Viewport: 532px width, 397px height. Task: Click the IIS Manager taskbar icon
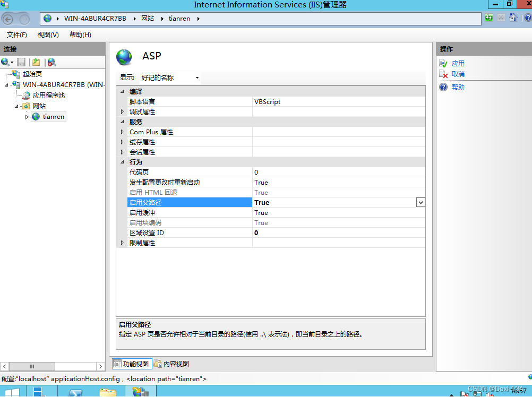point(141,392)
